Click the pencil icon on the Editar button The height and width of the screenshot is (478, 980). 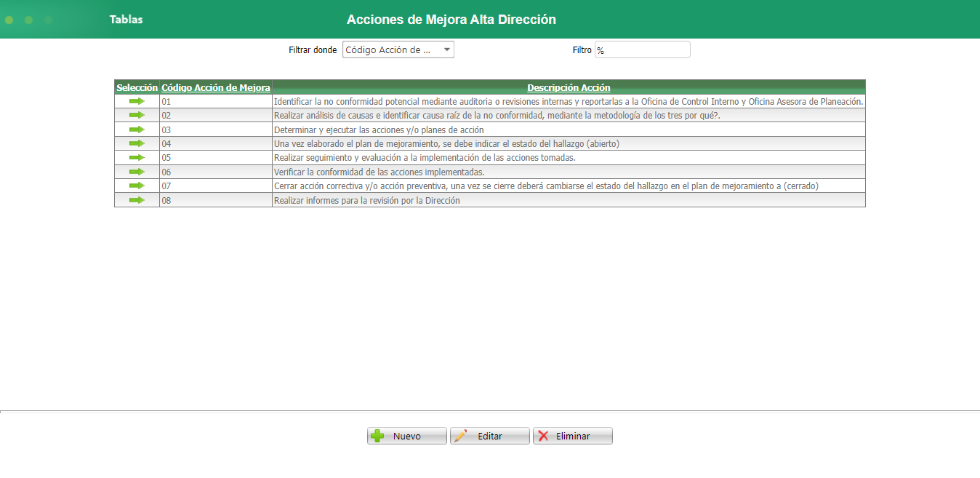coord(459,435)
